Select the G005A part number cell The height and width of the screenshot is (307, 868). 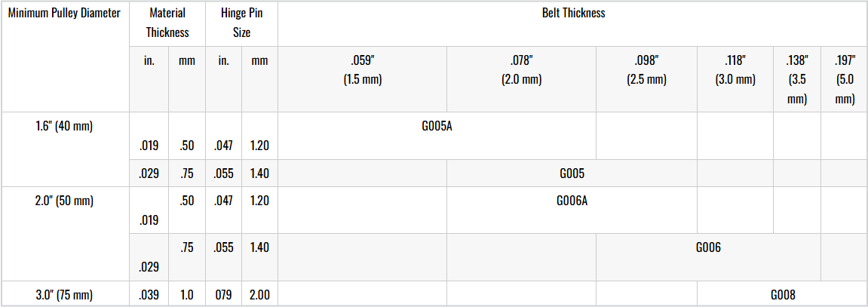(x=437, y=126)
